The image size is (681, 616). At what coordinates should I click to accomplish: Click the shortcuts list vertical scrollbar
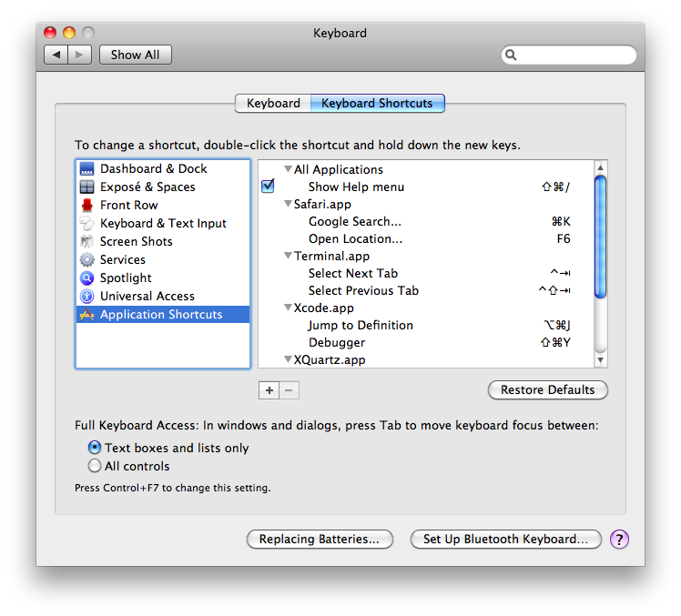coord(600,237)
